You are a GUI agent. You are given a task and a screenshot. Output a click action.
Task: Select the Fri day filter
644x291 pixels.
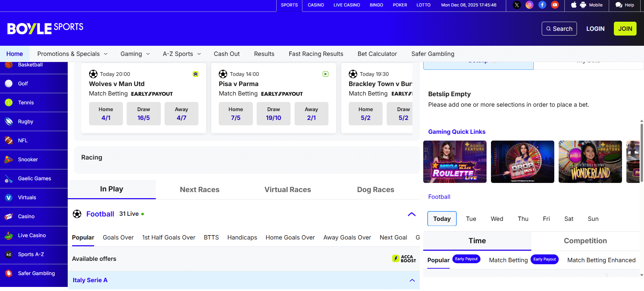[546, 219]
